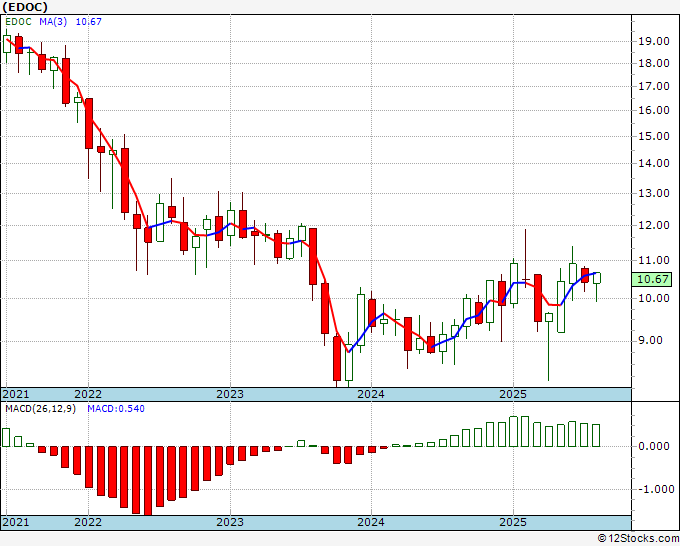Click the 10.00 price axis label
The width and height of the screenshot is (680, 546).
coord(654,298)
